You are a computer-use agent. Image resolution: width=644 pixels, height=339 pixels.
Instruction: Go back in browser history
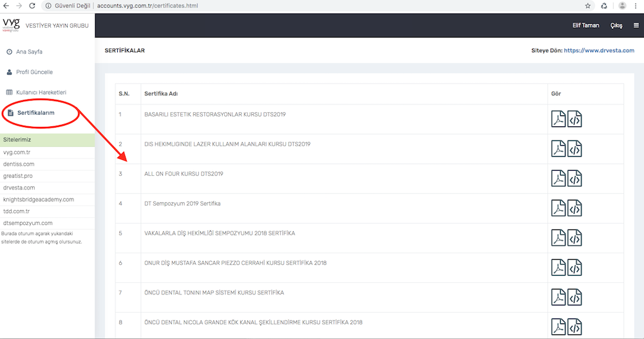point(6,6)
